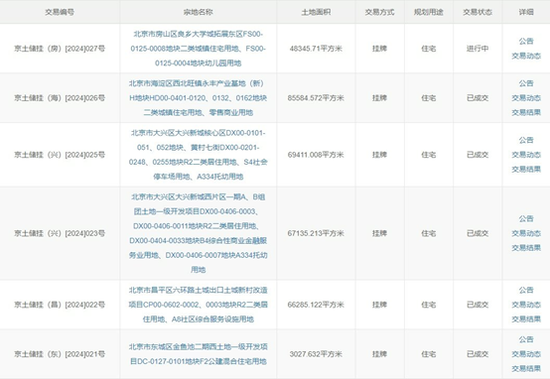Click area value 48345.71平方米
The height and width of the screenshot is (379, 550).
tap(316, 48)
